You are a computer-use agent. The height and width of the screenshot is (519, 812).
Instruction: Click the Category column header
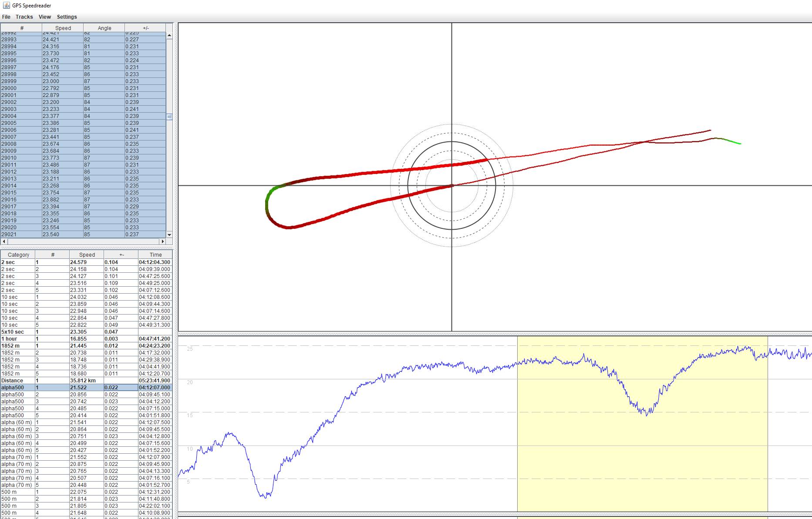point(18,254)
